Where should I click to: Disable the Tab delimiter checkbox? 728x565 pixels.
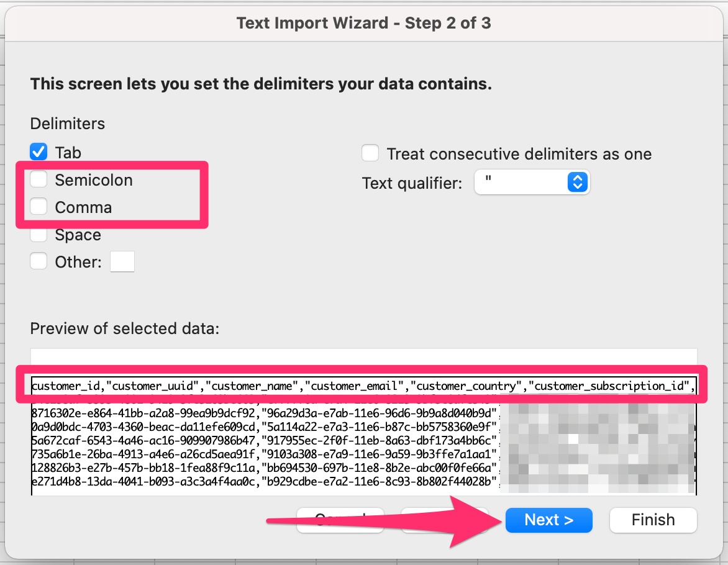click(38, 151)
